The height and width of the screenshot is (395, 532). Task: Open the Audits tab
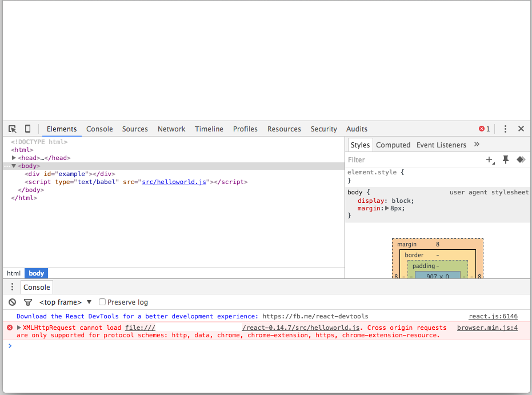click(357, 129)
